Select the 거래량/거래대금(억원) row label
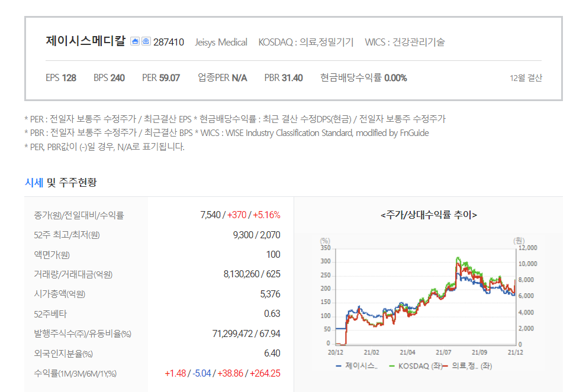The width and height of the screenshot is (573, 392). 73,274
